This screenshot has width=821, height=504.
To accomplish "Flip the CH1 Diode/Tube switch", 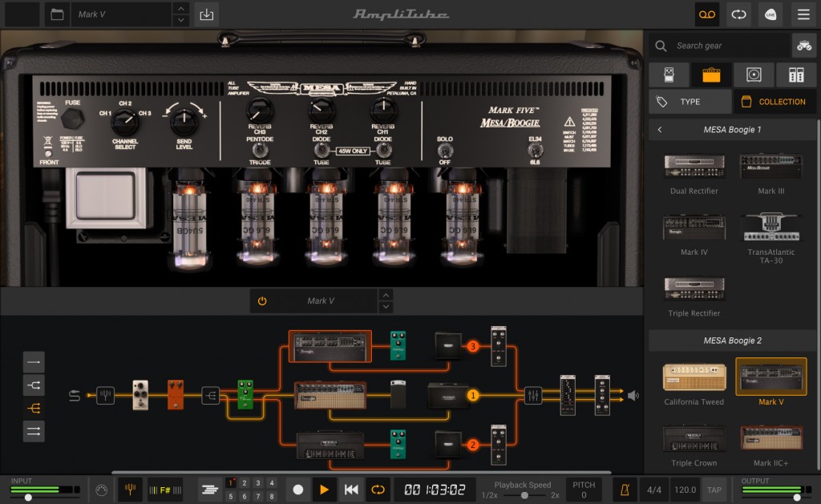I will tap(382, 151).
